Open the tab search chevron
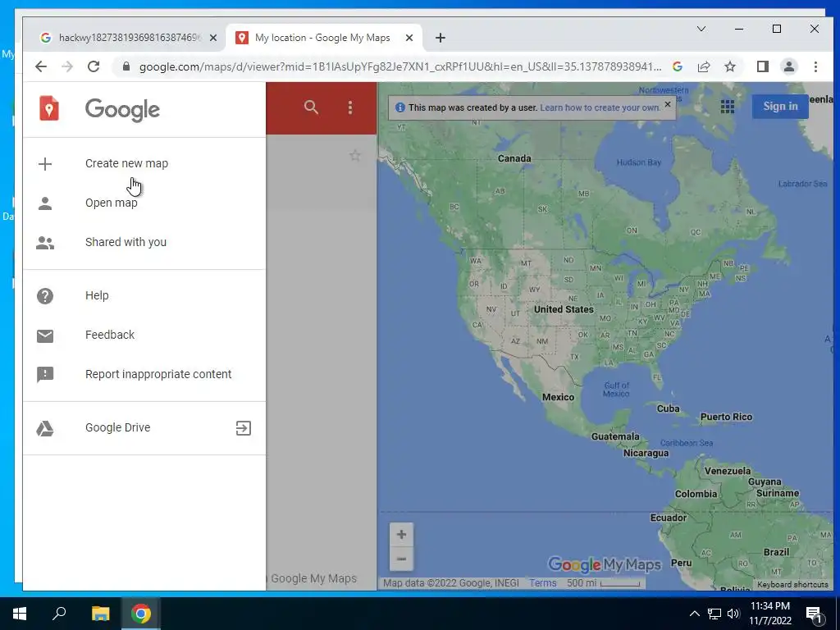 click(701, 29)
